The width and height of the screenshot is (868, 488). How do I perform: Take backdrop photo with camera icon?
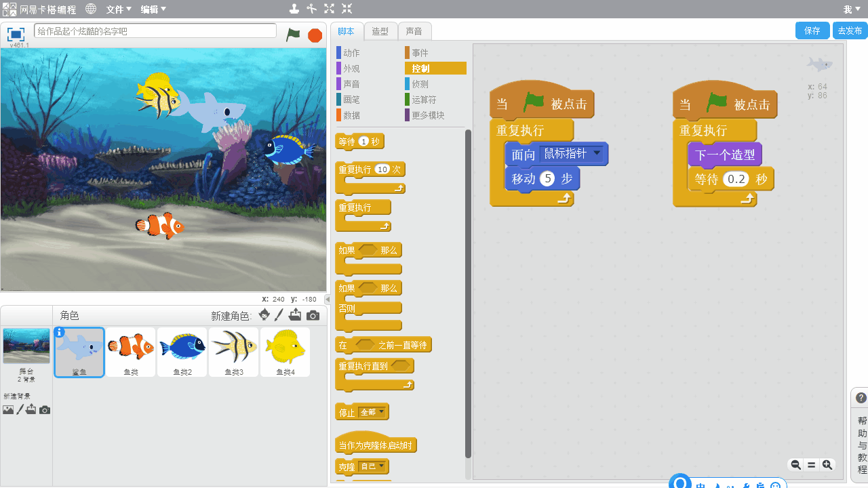tap(45, 410)
